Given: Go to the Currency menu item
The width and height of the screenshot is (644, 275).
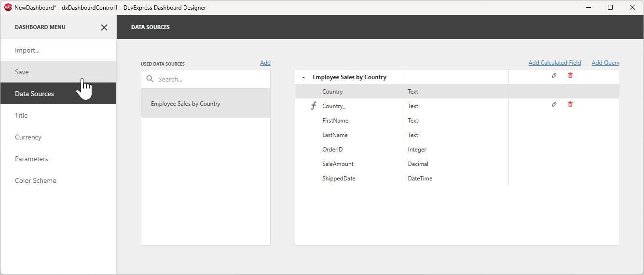Looking at the screenshot, I should 58,137.
